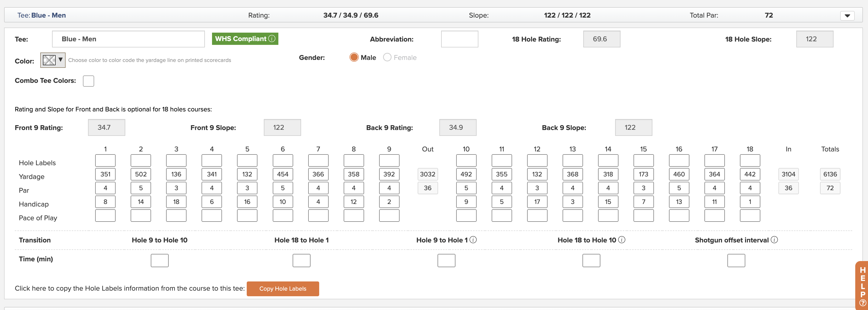Image resolution: width=868 pixels, height=310 pixels.
Task: Click the WHS Compliant badge
Action: coord(245,39)
